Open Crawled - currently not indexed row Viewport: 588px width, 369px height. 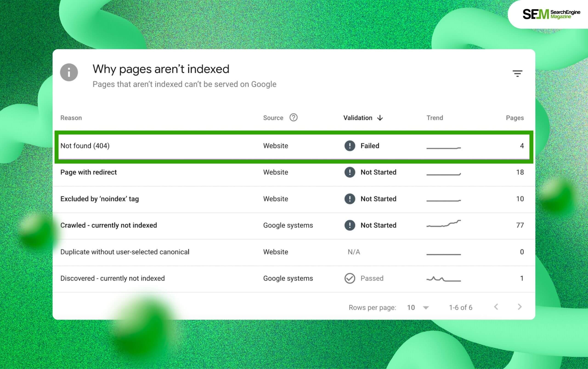[294, 226]
